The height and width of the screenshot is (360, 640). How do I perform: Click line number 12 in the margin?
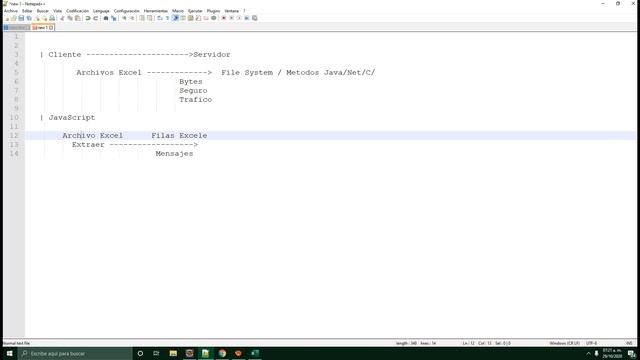click(x=14, y=136)
